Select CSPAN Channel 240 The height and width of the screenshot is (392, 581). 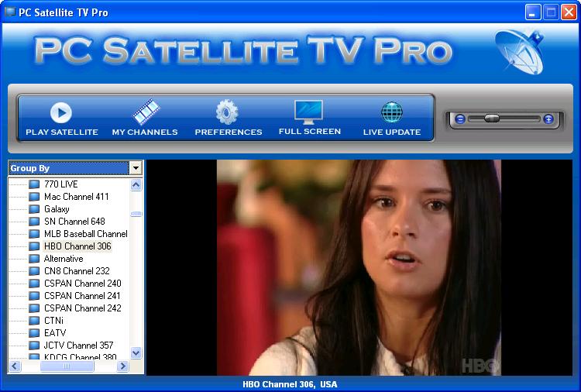[x=83, y=284]
